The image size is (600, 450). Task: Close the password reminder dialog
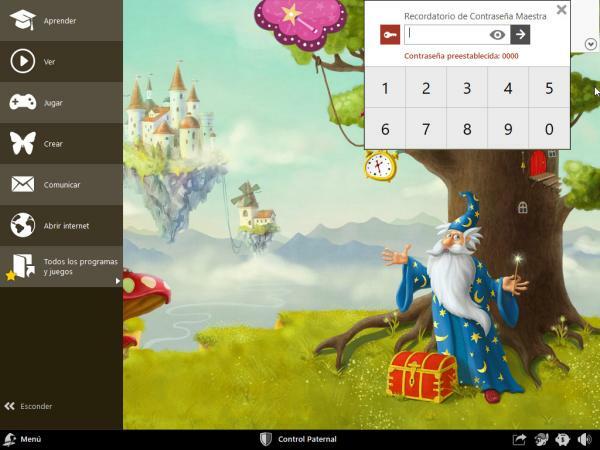pos(561,10)
